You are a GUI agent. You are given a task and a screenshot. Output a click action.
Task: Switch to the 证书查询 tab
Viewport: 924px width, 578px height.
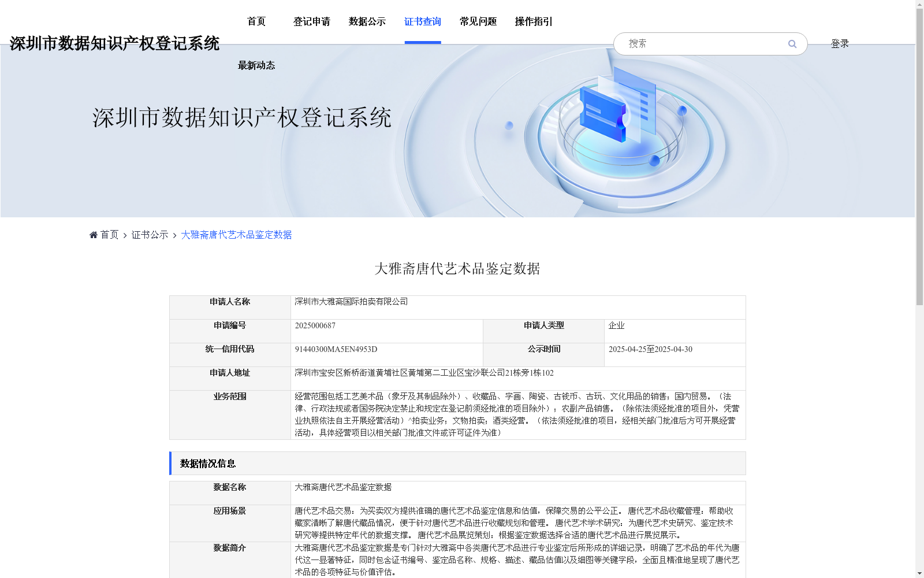tap(422, 21)
